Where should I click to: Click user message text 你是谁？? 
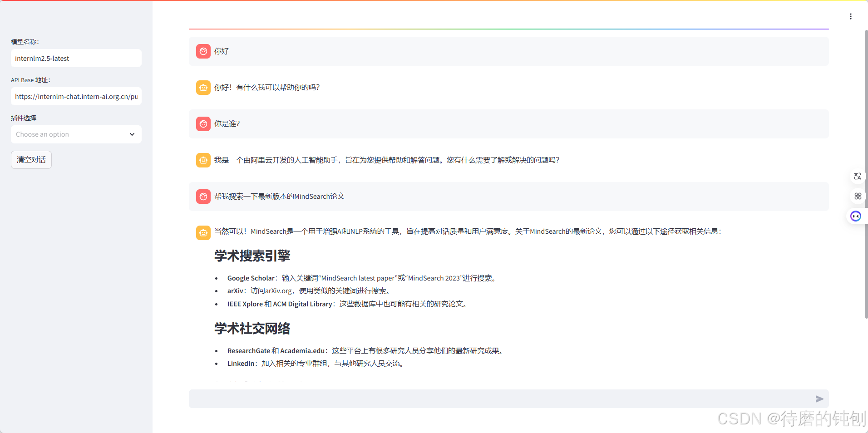[x=227, y=124]
